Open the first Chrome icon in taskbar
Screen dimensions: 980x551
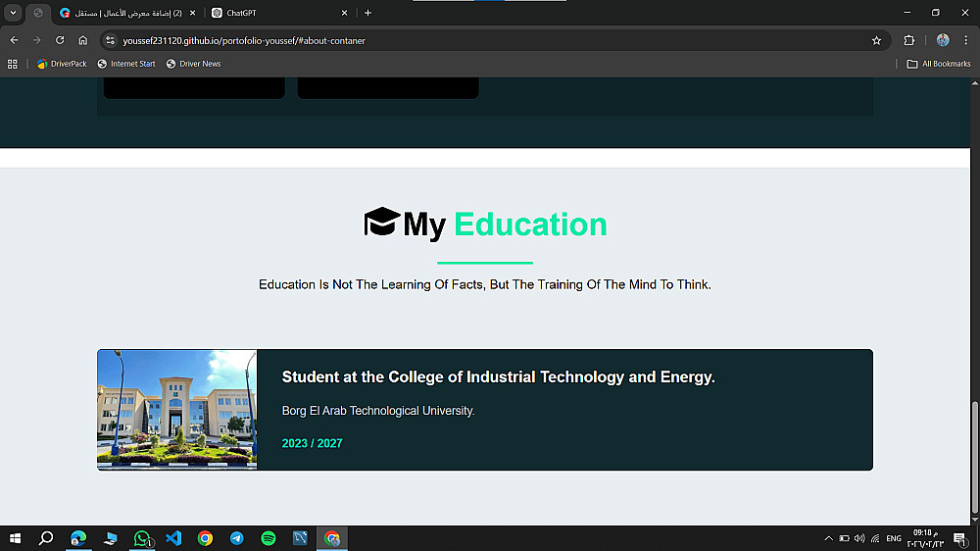[205, 538]
